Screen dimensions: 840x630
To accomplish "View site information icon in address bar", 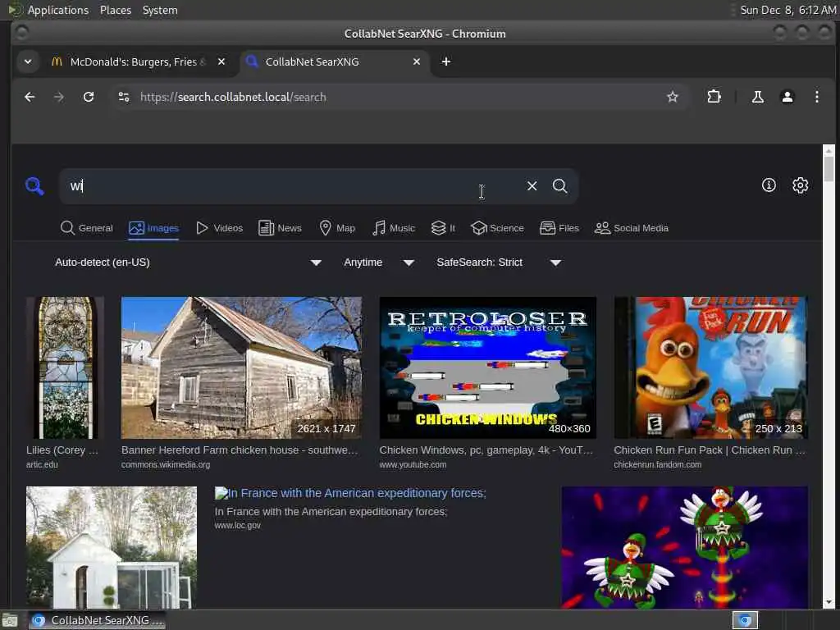I will pyautogui.click(x=124, y=97).
